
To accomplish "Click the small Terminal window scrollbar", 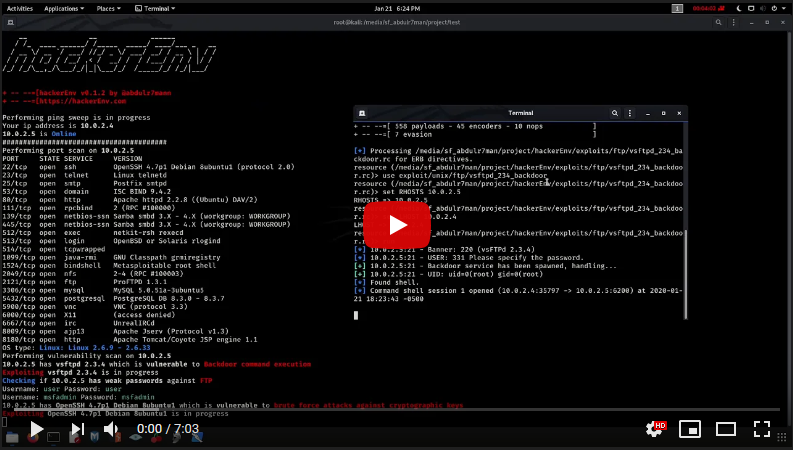I will 686,275.
